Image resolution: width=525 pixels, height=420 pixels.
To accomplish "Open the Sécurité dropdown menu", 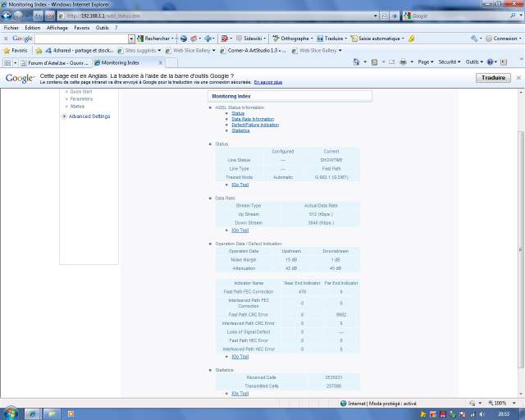I will (450, 62).
